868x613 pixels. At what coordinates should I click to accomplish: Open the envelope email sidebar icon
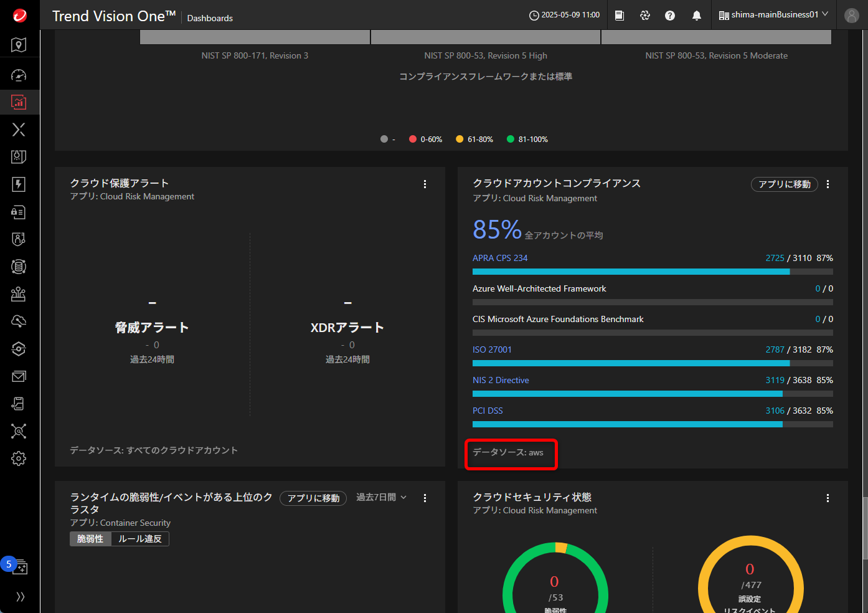click(x=19, y=376)
